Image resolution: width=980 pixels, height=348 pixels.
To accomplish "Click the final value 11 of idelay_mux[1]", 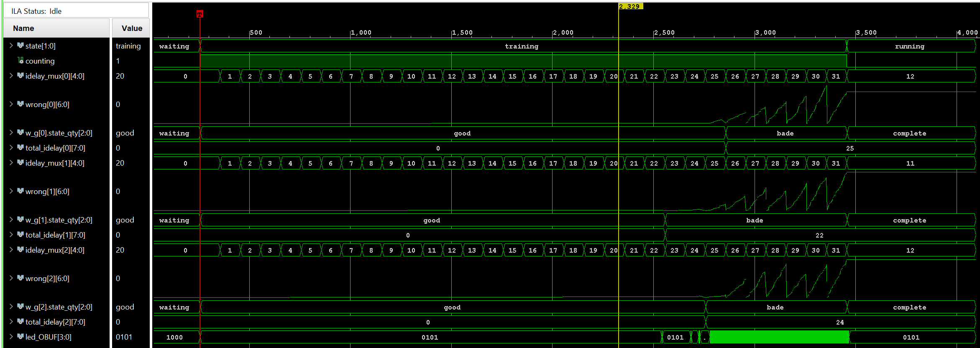I will (x=910, y=163).
